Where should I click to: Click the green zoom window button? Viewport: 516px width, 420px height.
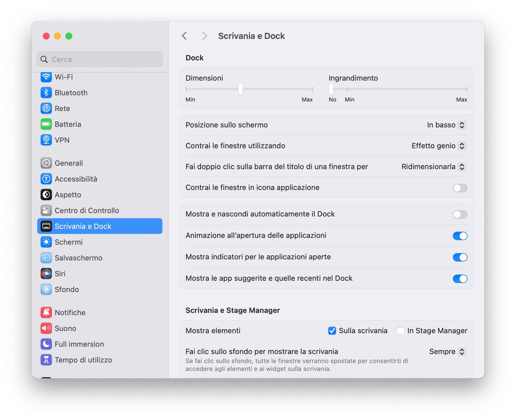69,36
